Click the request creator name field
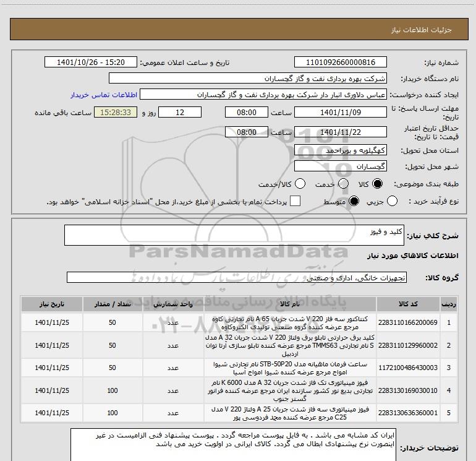Viewport: 476px width, 461px height. pos(263,95)
